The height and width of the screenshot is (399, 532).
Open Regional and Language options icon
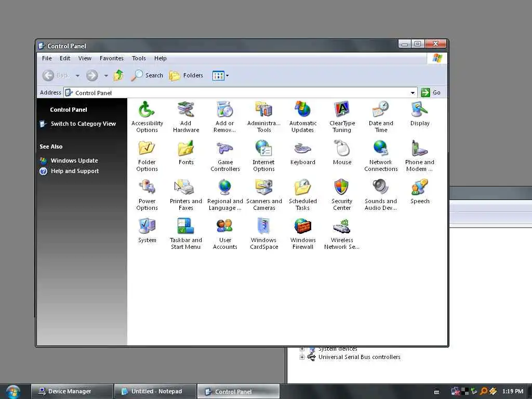224,195
